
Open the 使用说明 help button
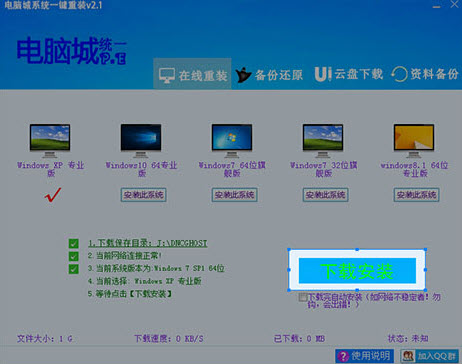pyautogui.click(x=364, y=356)
